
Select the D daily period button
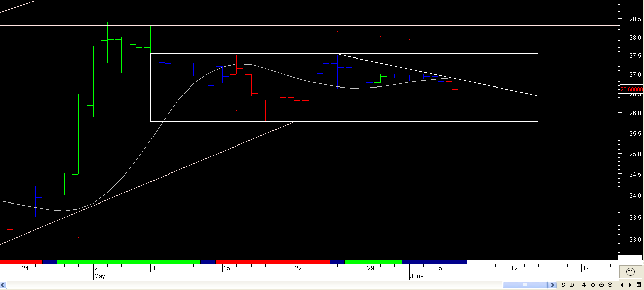tap(572, 285)
